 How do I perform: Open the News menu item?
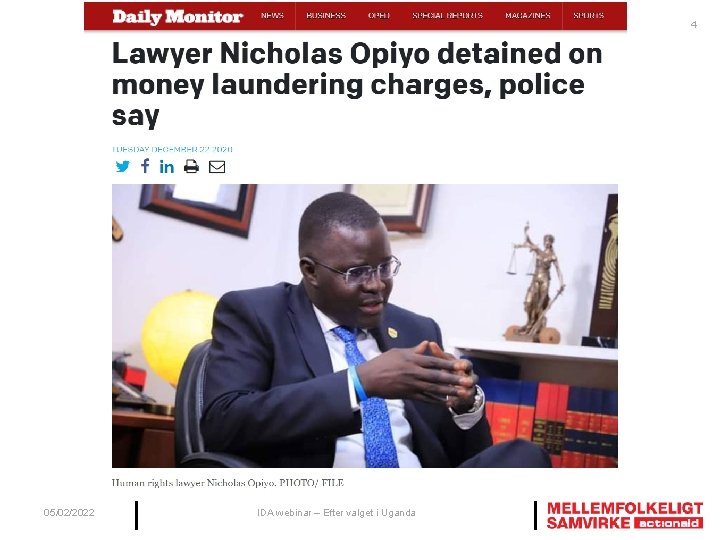click(x=272, y=16)
